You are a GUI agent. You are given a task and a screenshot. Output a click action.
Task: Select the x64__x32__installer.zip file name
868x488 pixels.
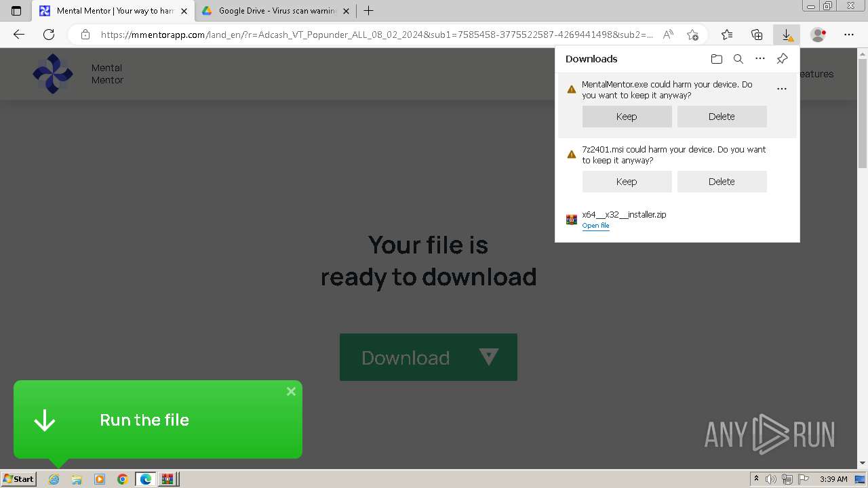(x=624, y=214)
